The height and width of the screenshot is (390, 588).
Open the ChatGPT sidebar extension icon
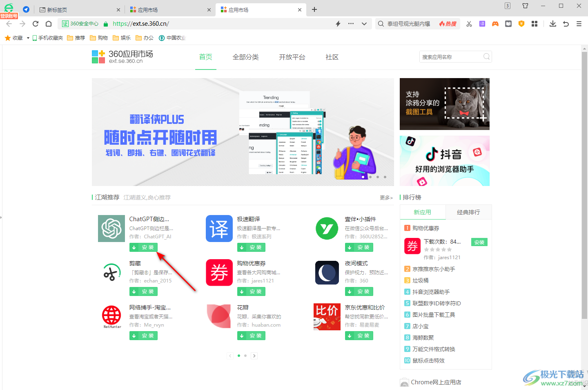click(x=111, y=229)
